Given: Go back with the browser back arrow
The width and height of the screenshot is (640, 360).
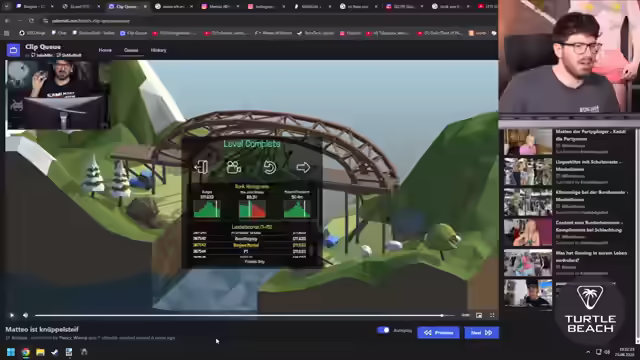Looking at the screenshot, I should pos(7,21).
